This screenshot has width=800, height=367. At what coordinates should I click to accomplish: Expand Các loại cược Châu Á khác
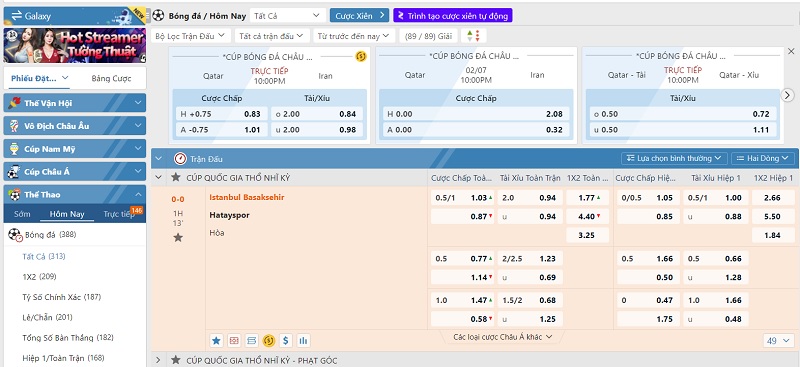click(503, 337)
